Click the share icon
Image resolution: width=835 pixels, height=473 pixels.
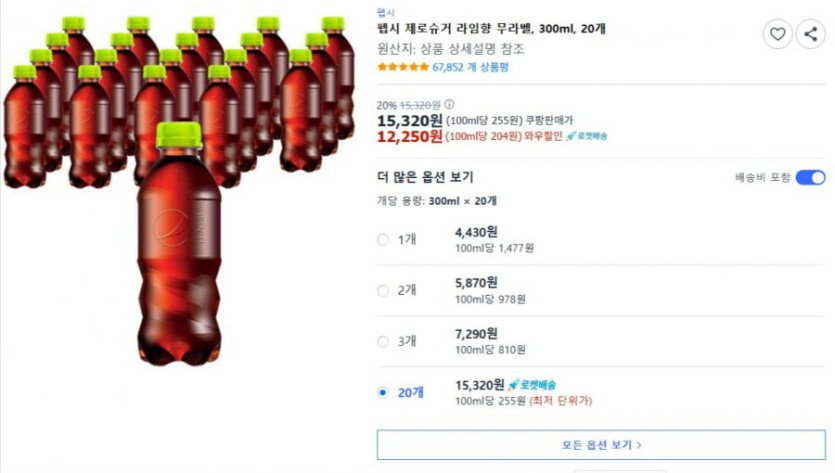811,34
